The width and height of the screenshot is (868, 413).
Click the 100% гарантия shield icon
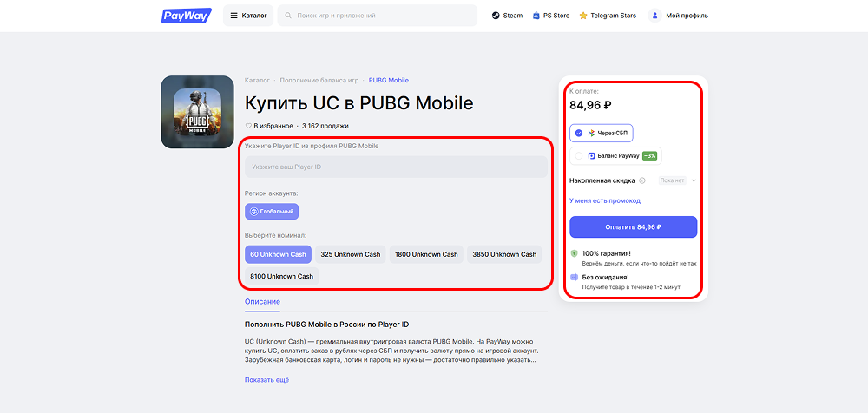pos(574,253)
